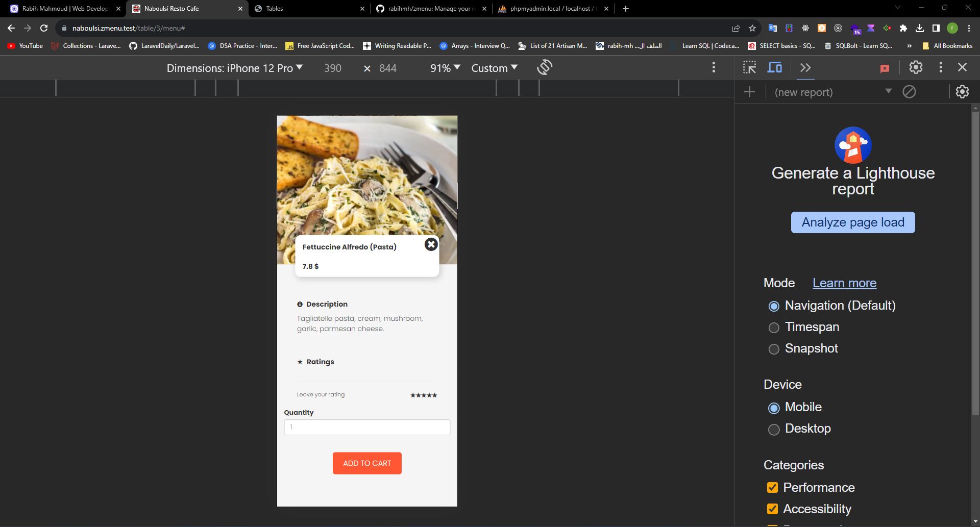
Task: Toggle device rotation icon in device toolbar
Action: click(x=545, y=67)
